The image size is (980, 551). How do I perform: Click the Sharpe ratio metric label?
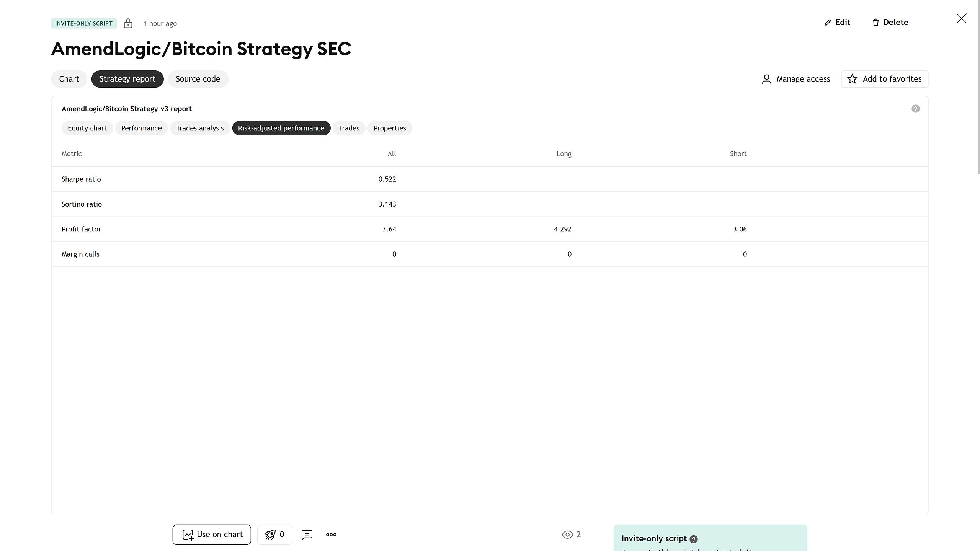pos(81,179)
